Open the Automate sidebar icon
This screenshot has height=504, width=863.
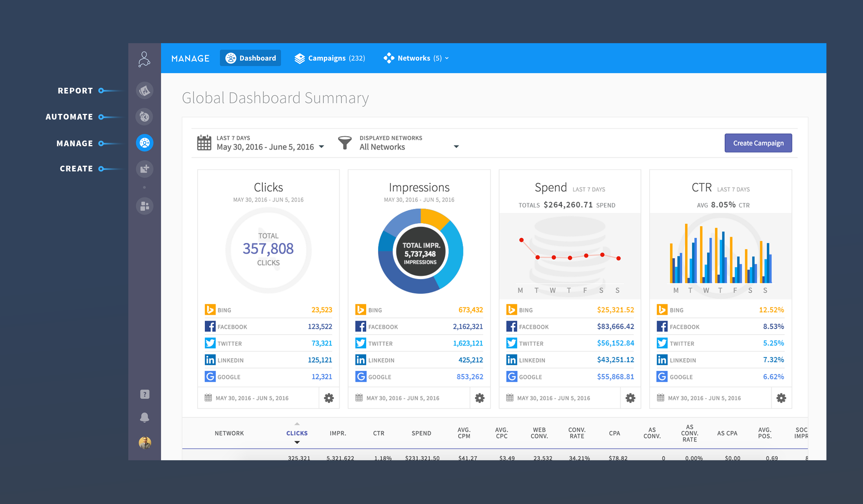[x=144, y=117]
